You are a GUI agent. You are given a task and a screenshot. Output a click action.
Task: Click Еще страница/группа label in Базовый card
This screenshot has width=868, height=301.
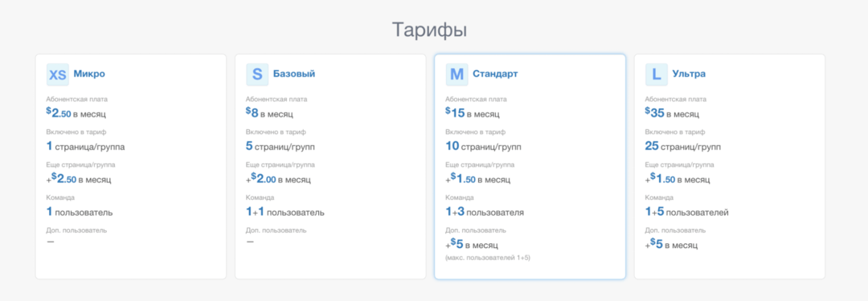[280, 165]
